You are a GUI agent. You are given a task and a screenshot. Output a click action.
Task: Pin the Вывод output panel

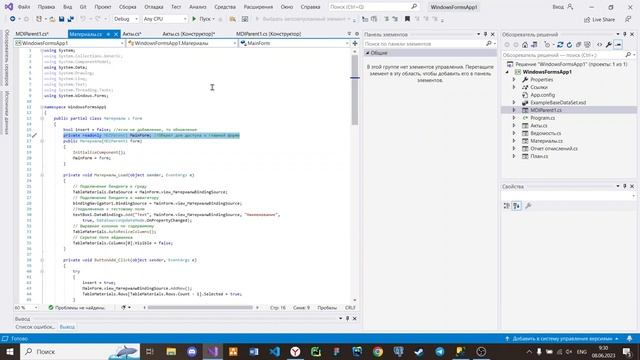point(347,318)
